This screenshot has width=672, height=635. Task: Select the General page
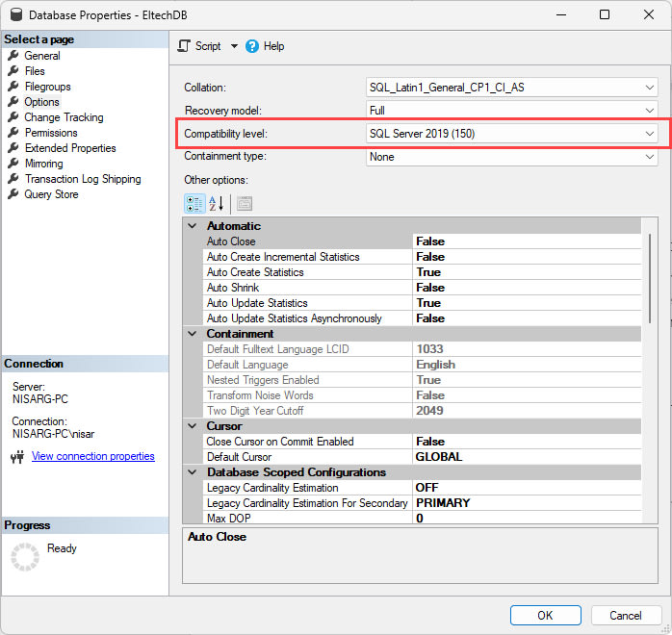(42, 56)
